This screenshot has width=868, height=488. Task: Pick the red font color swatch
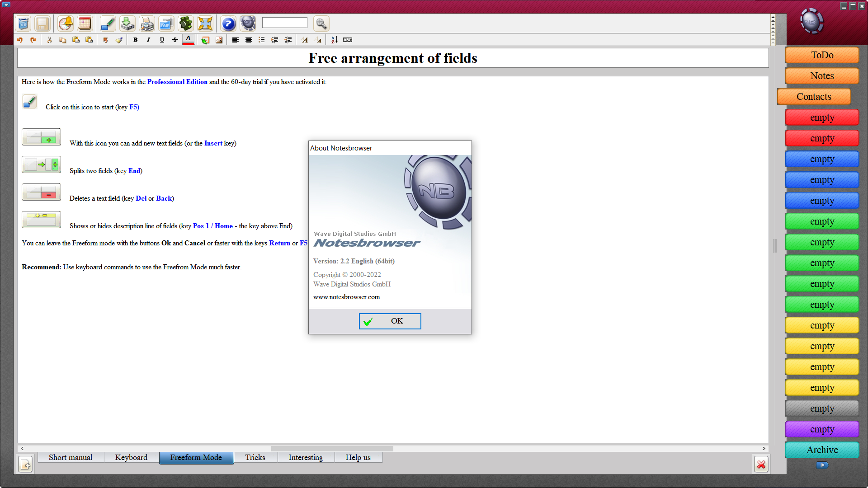188,40
